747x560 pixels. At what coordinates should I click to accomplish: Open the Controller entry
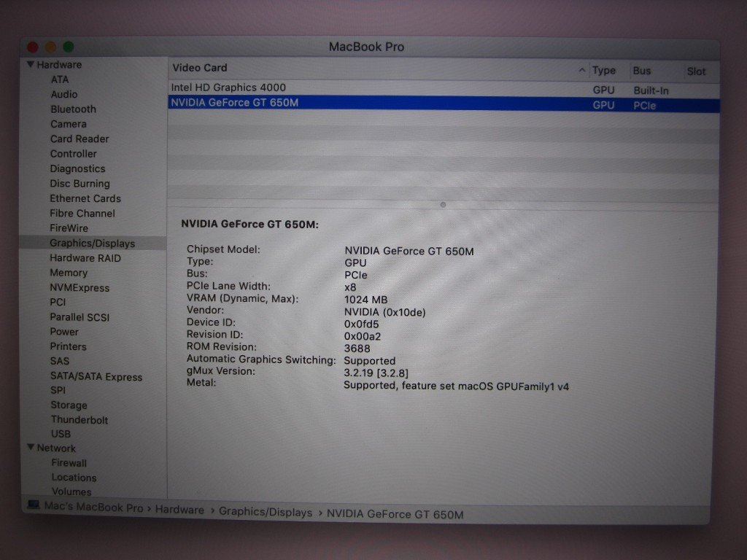(74, 154)
